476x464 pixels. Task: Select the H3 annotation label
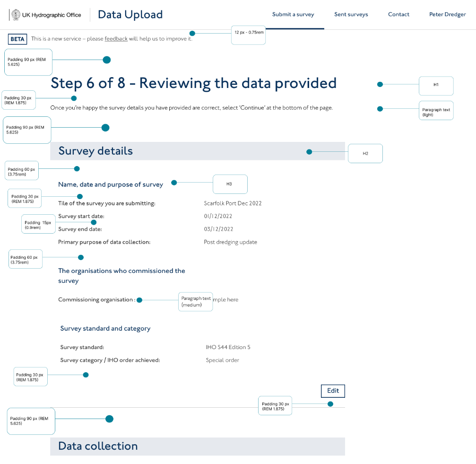click(x=230, y=184)
